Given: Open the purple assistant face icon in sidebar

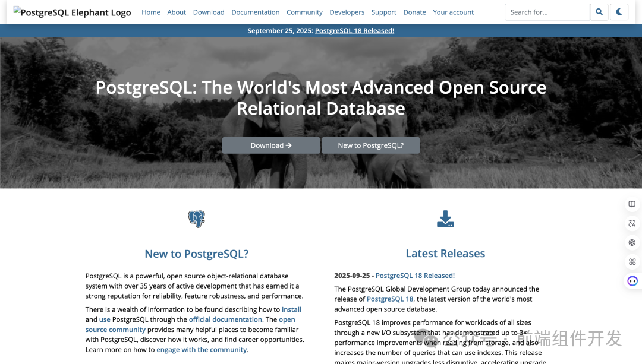Looking at the screenshot, I should click(x=632, y=281).
